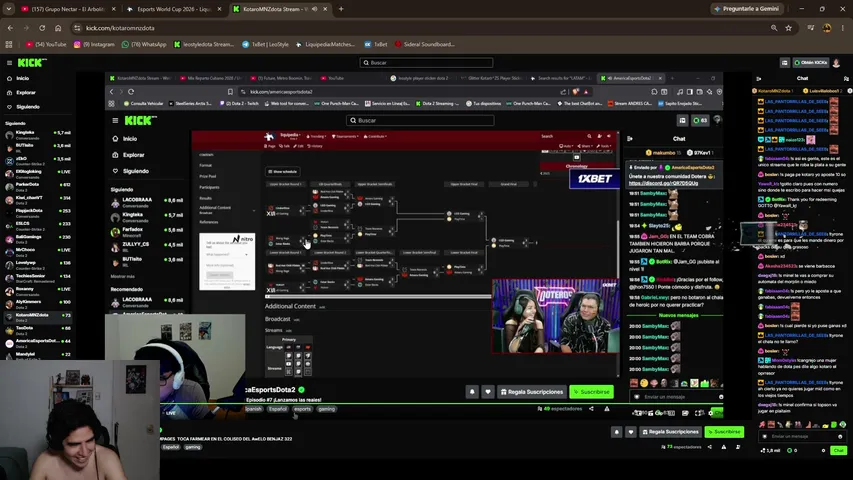
Task: Collapse the Kick sidebar with hamburger icon
Action: point(9,63)
